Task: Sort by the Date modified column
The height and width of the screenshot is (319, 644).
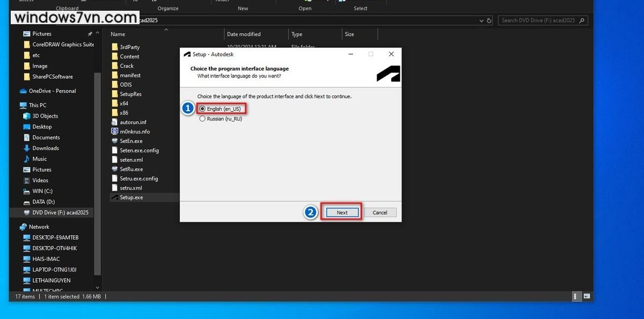Action: (244, 34)
